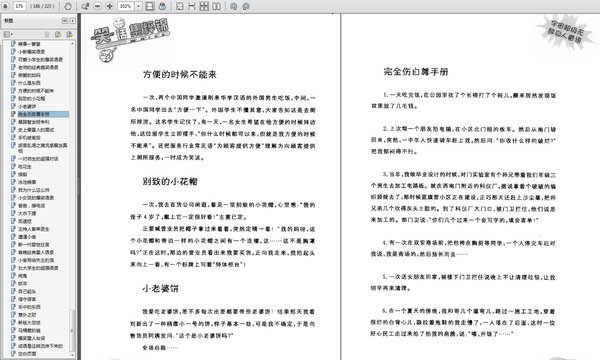
Task: Open the bookmarks options menu dropdown
Action: tap(8, 34)
